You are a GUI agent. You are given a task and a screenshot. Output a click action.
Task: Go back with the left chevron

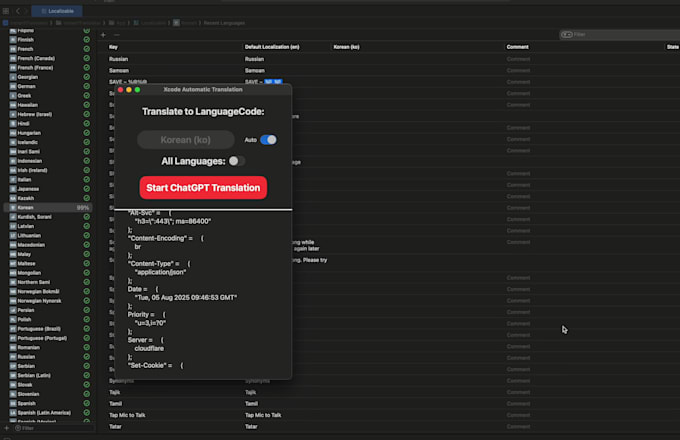18,11
